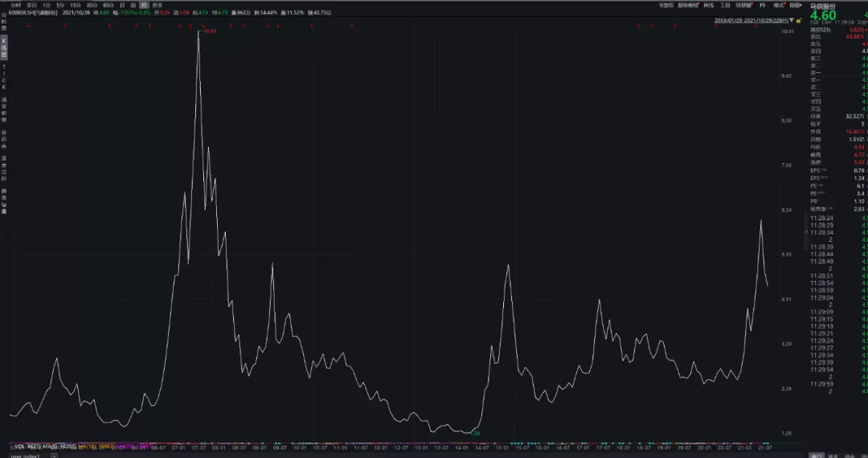Click the 隐藏 hide-panel control
The image size is (868, 458).
pos(796,5)
